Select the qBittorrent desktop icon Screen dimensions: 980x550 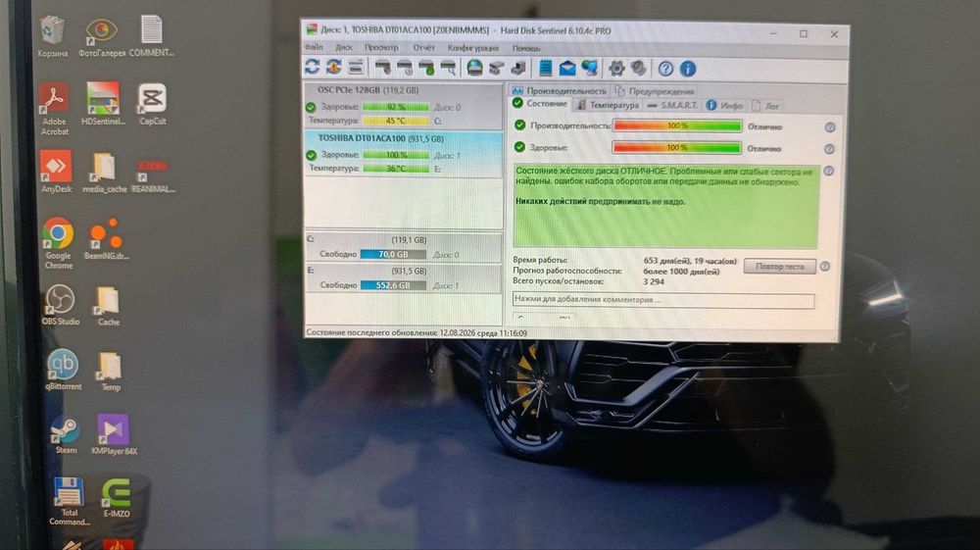coord(63,370)
